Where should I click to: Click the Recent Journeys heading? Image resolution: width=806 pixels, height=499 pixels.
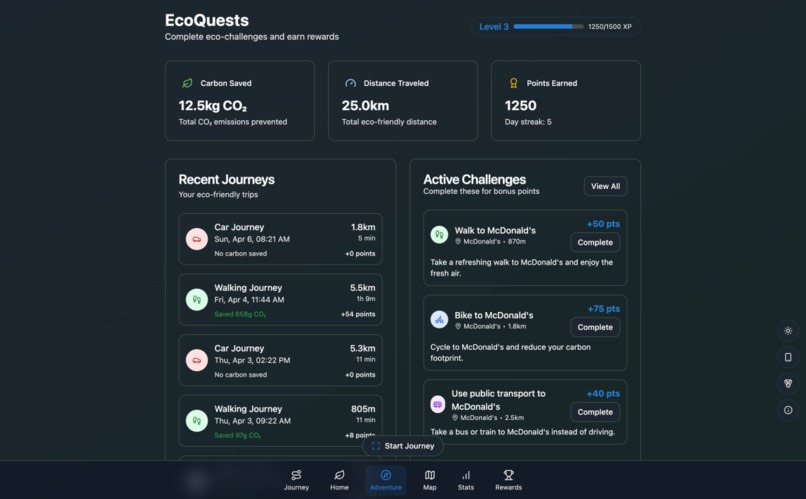(x=226, y=179)
